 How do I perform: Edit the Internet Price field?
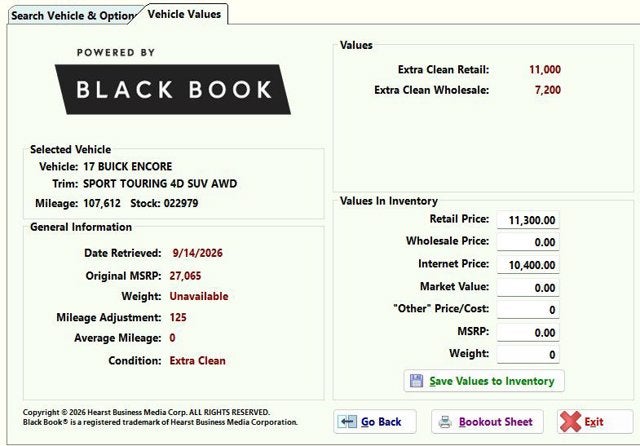tap(528, 265)
